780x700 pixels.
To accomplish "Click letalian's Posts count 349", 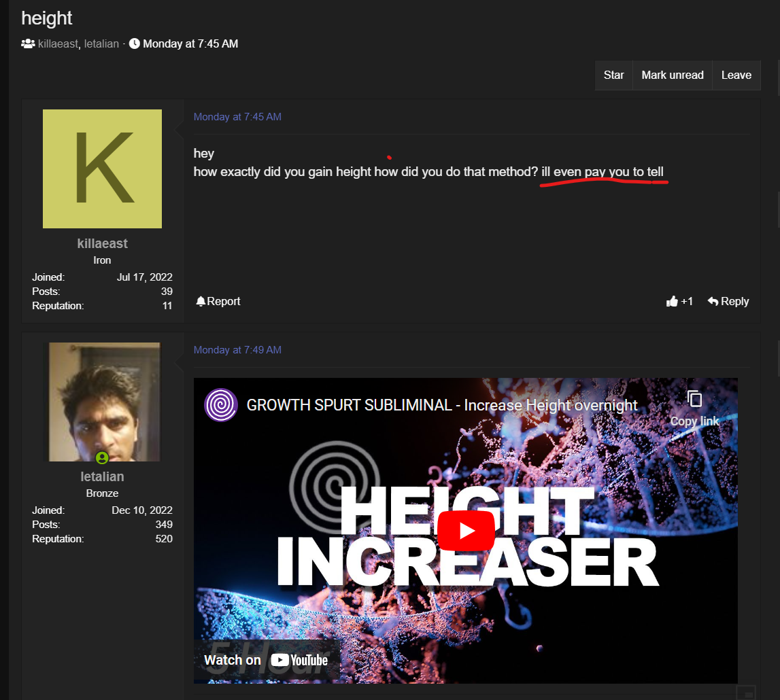I will click(x=164, y=525).
